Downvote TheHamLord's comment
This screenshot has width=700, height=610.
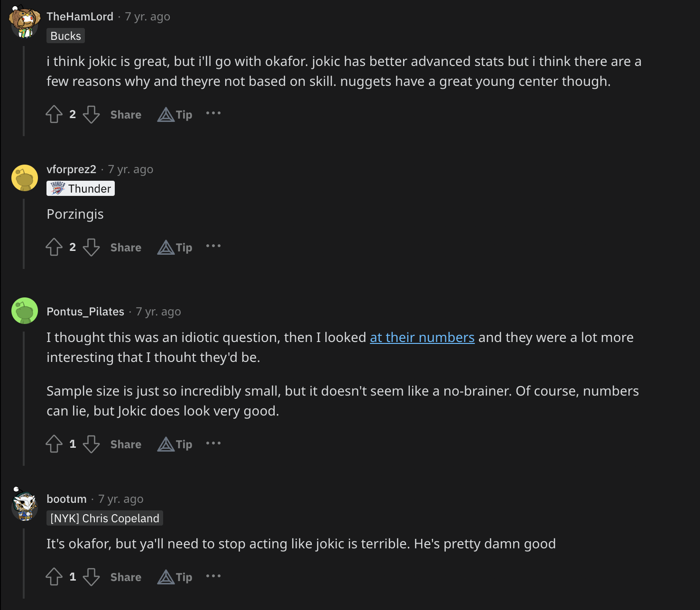click(91, 114)
